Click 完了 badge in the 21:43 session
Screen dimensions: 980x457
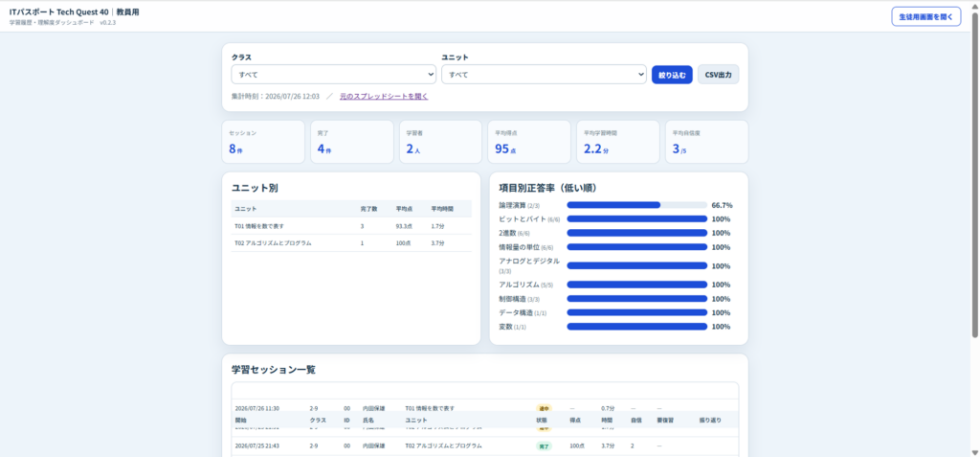click(x=544, y=446)
